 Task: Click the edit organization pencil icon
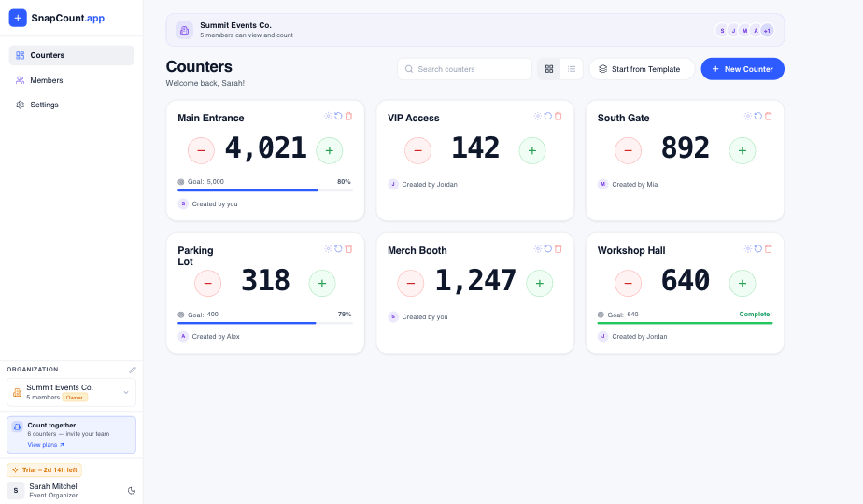[132, 370]
